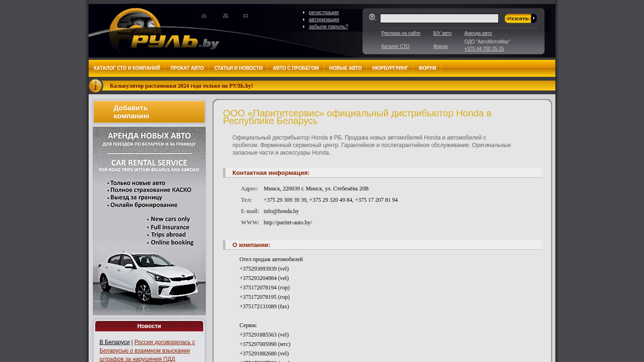The height and width of the screenshot is (362, 644).
Task: Open the customs calculator 2024 announcement
Action: click(x=182, y=86)
